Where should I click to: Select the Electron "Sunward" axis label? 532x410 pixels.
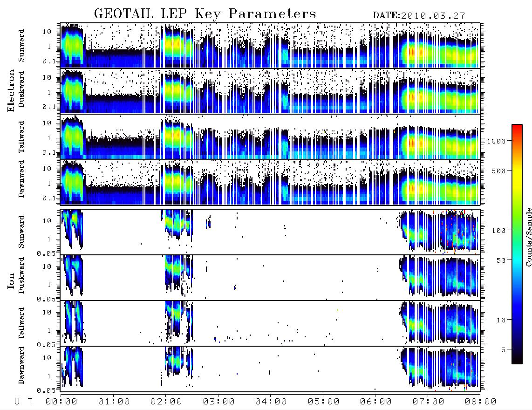coord(21,46)
